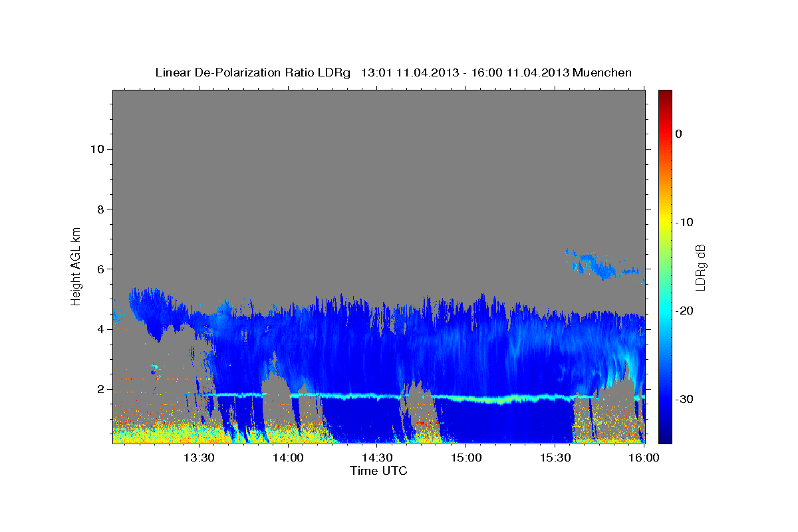The image size is (798, 532).
Task: Click the 15:00 time tick label
Action: 466,458
